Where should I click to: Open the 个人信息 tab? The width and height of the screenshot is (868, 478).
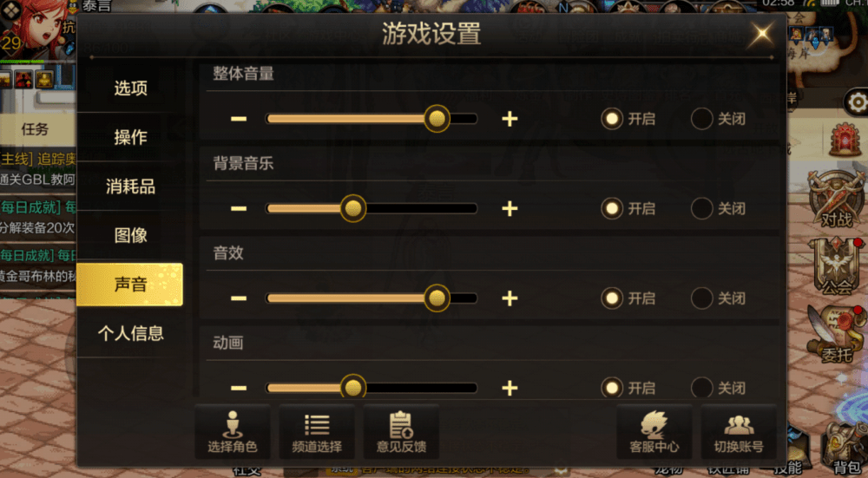[x=130, y=333]
